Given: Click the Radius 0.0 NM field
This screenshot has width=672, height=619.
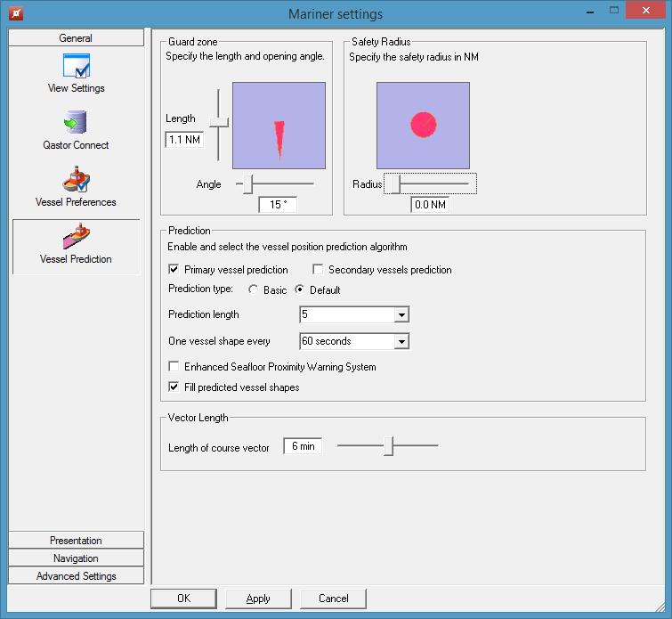Looking at the screenshot, I should pyautogui.click(x=430, y=205).
